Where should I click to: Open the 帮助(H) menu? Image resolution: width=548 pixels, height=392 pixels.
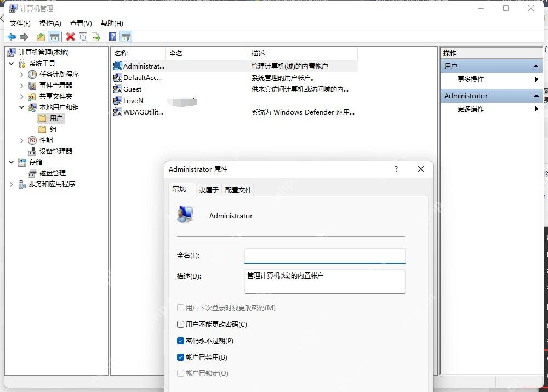112,24
